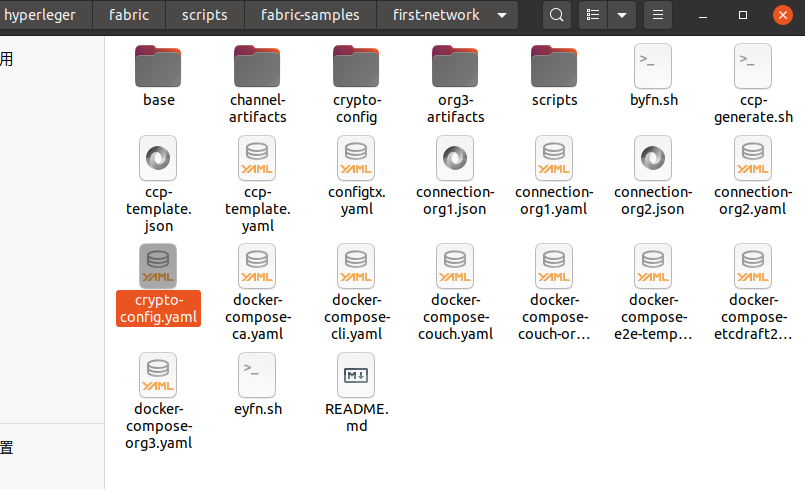Navigate to fabric-samples in path bar
Screen dimensions: 805x489
(x=310, y=15)
